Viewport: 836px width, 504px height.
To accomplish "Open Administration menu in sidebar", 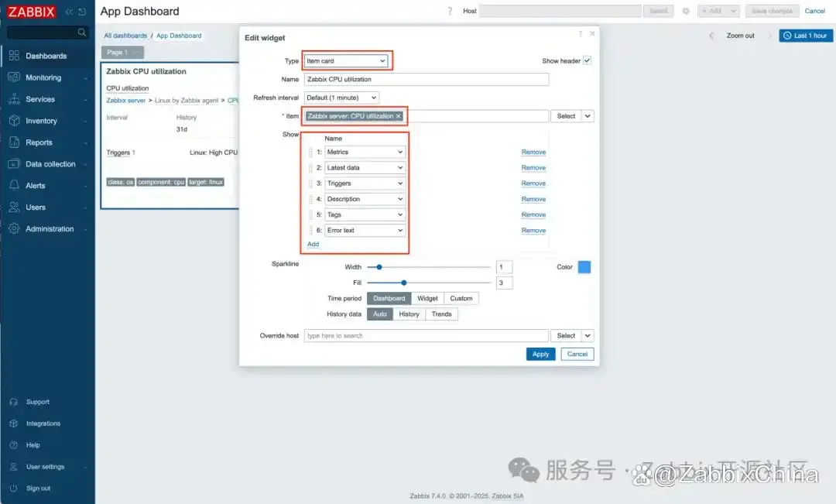I will (47, 228).
